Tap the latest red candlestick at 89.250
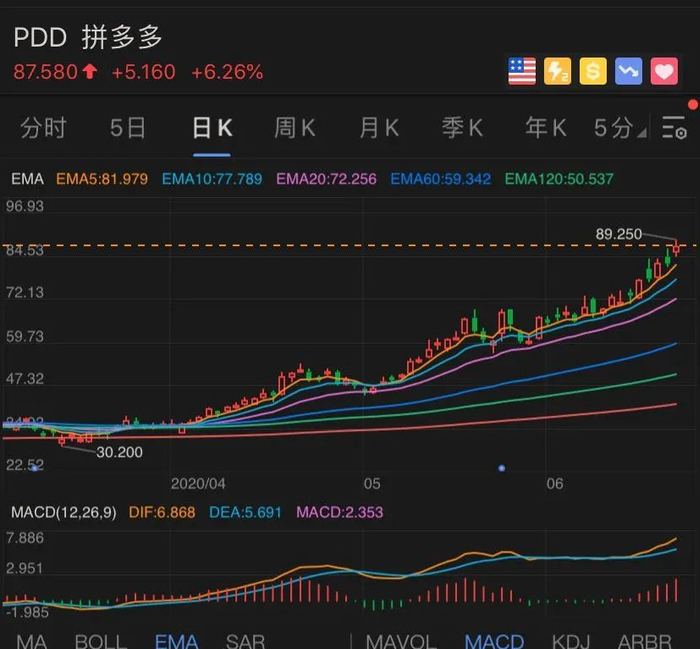The width and height of the screenshot is (700, 649). (676, 248)
